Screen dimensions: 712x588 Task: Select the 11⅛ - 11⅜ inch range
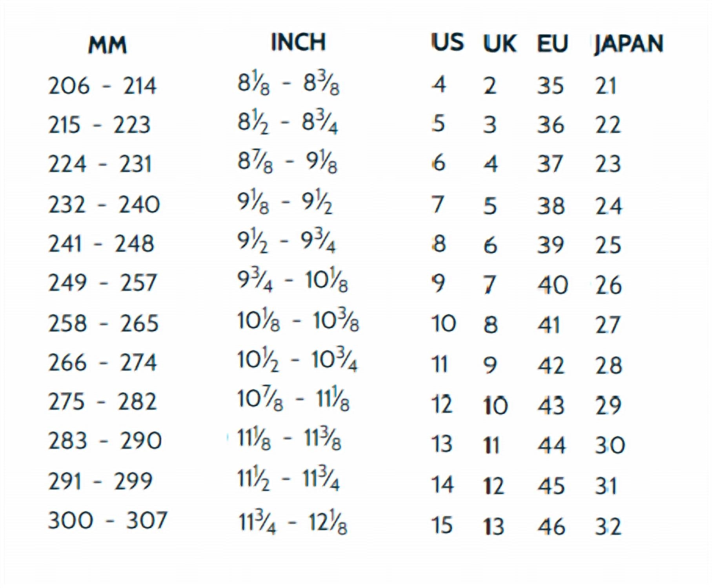289,440
